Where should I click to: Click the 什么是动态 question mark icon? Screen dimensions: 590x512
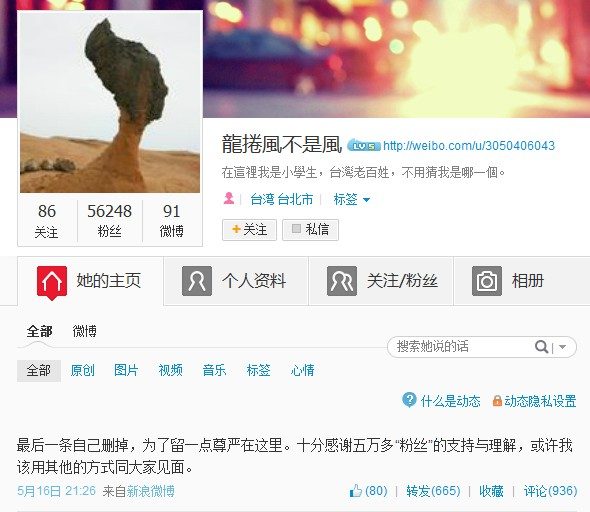point(409,400)
